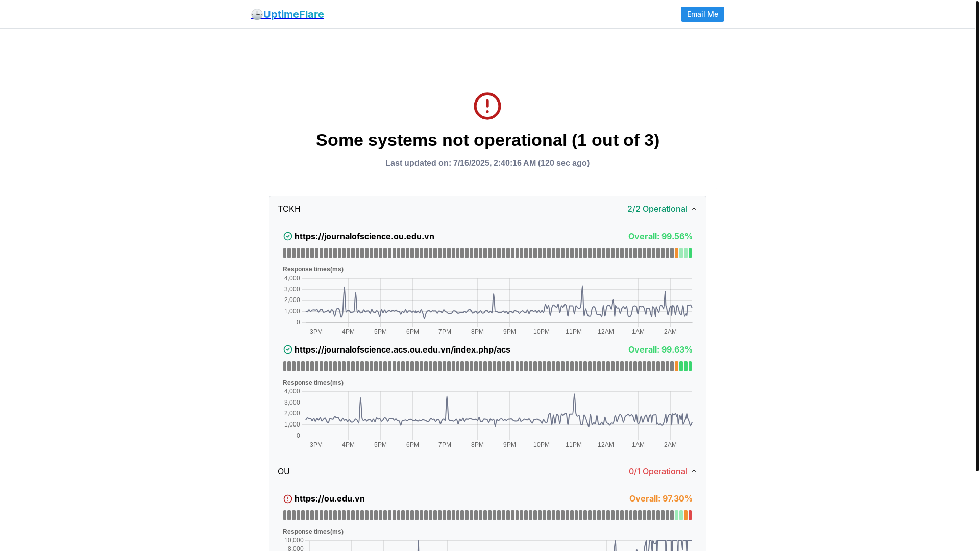
Task: Click red warning icon beside ou.edu.vn
Action: tap(288, 499)
